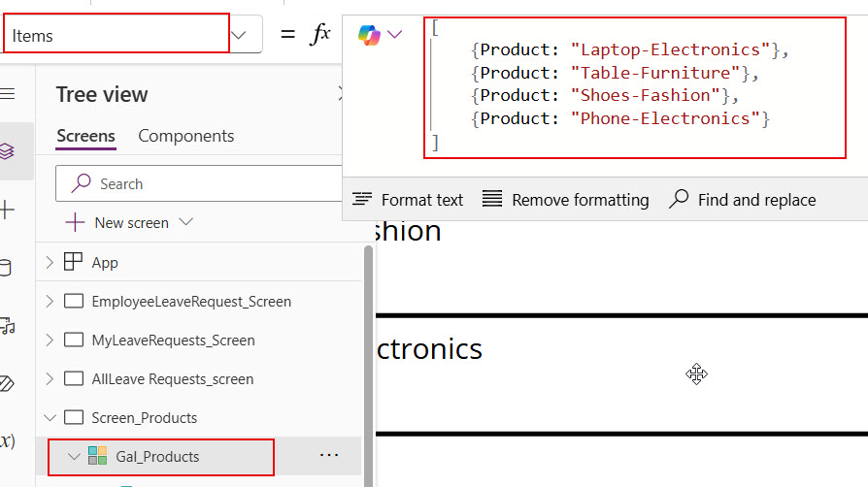Click the App grid icon in tree
The width and height of the screenshot is (868, 487).
pyautogui.click(x=73, y=261)
